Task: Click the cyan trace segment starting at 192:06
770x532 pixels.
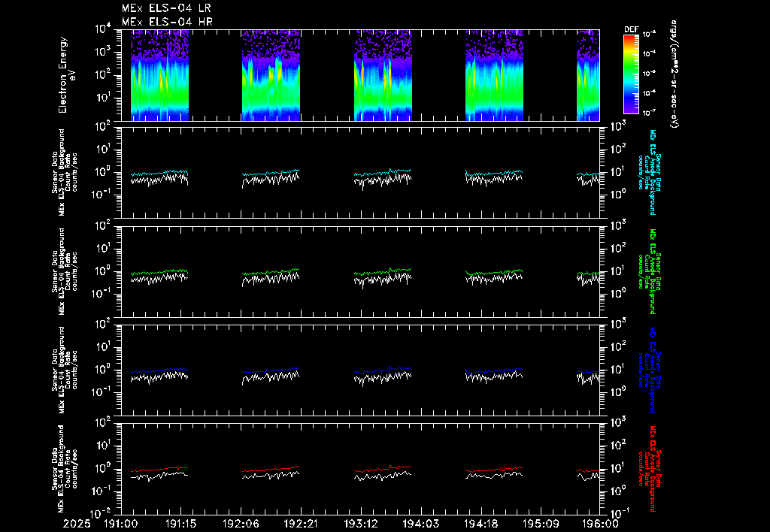Action: pos(271,174)
